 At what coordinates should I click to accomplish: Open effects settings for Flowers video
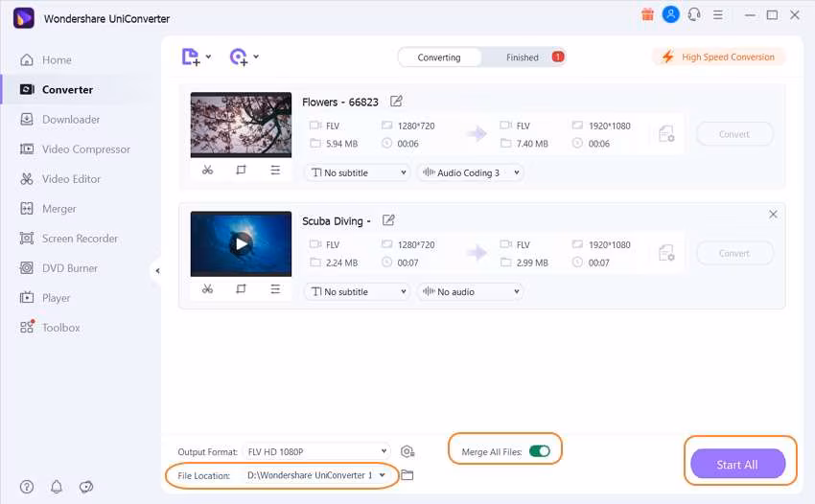tap(275, 170)
